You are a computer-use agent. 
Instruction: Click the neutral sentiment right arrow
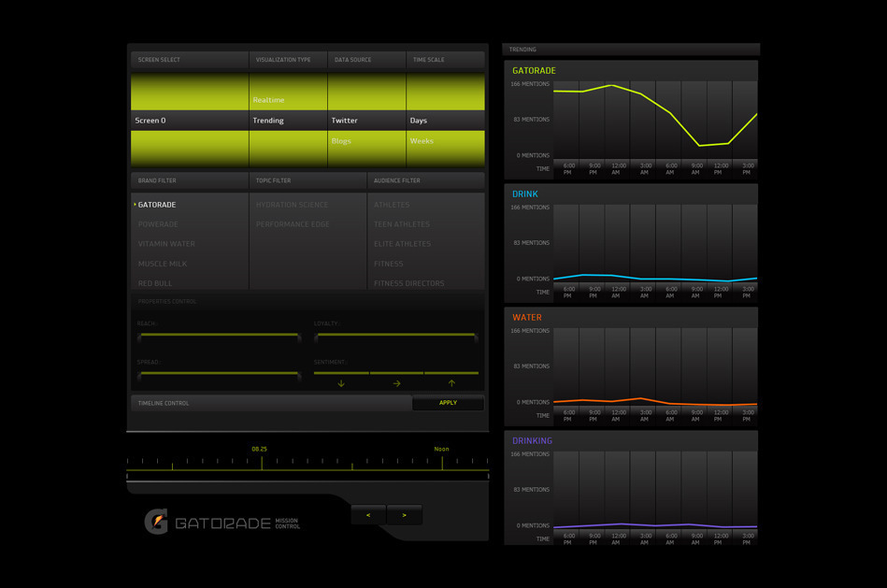(396, 383)
